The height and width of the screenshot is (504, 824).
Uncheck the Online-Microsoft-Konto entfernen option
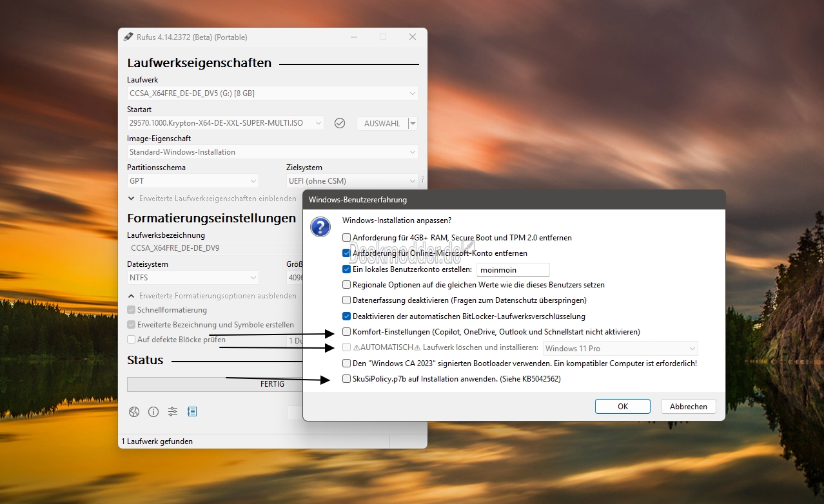tap(347, 253)
